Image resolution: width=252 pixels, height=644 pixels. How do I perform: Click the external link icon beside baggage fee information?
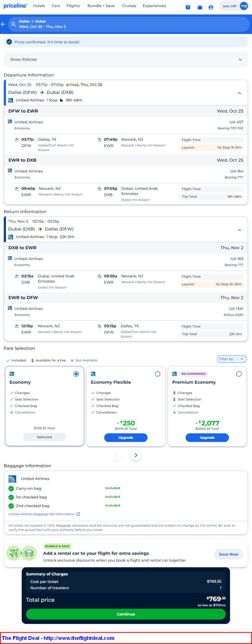click(78, 514)
